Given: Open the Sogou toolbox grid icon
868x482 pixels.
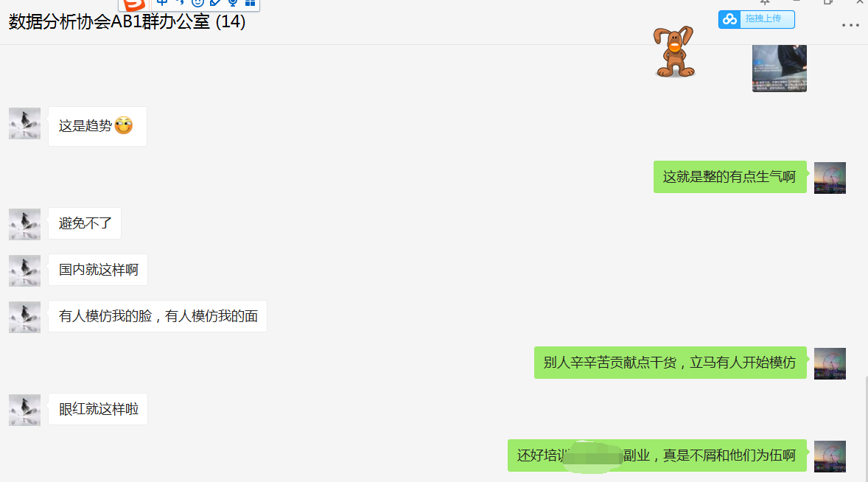Looking at the screenshot, I should pyautogui.click(x=251, y=4).
